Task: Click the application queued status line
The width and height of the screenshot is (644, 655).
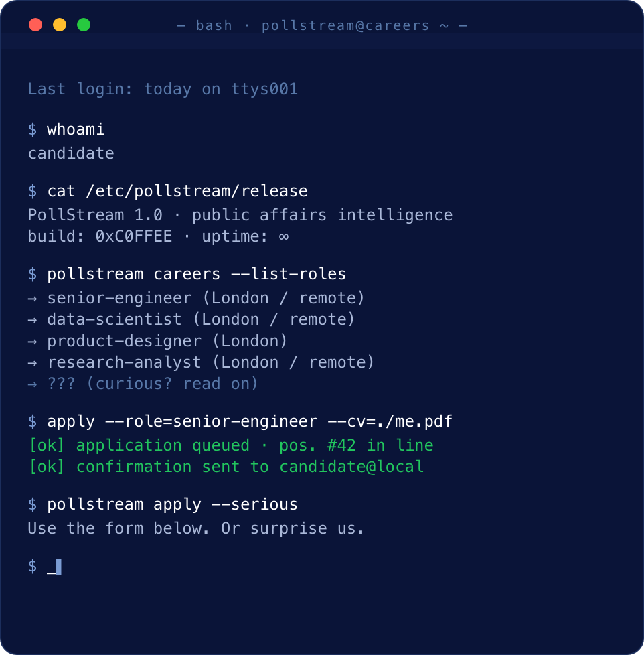Action: tap(231, 445)
